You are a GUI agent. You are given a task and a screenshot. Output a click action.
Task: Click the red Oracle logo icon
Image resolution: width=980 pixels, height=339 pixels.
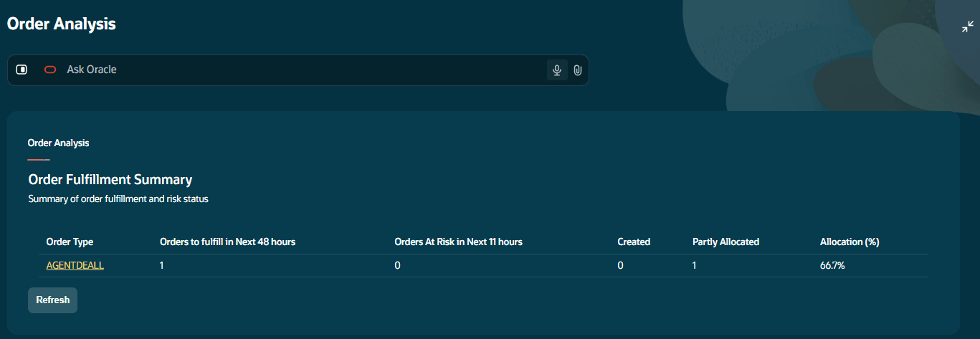click(x=50, y=70)
